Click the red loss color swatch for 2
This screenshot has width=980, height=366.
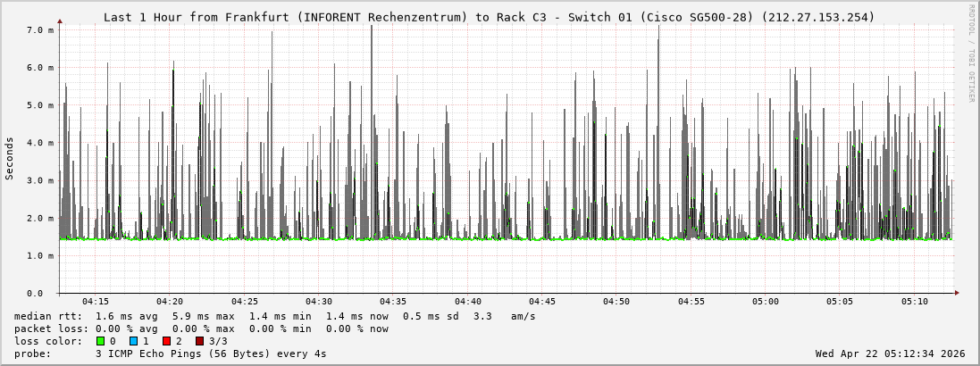tap(166, 341)
